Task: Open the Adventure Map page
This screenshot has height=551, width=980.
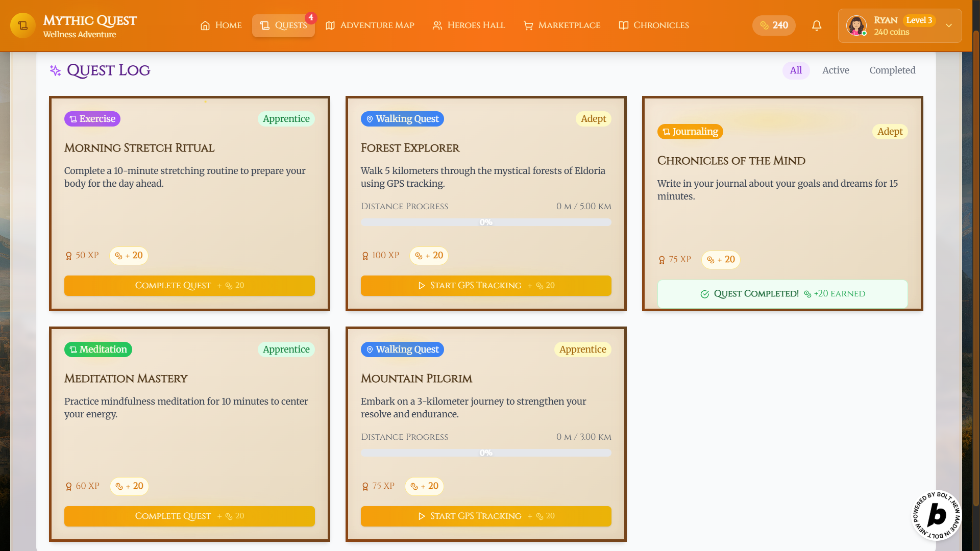Action: [370, 26]
